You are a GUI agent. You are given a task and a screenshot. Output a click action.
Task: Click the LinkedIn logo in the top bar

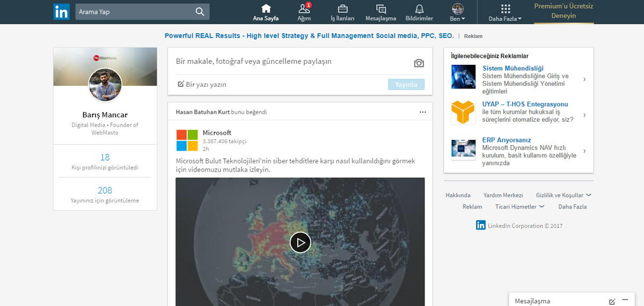(x=61, y=12)
